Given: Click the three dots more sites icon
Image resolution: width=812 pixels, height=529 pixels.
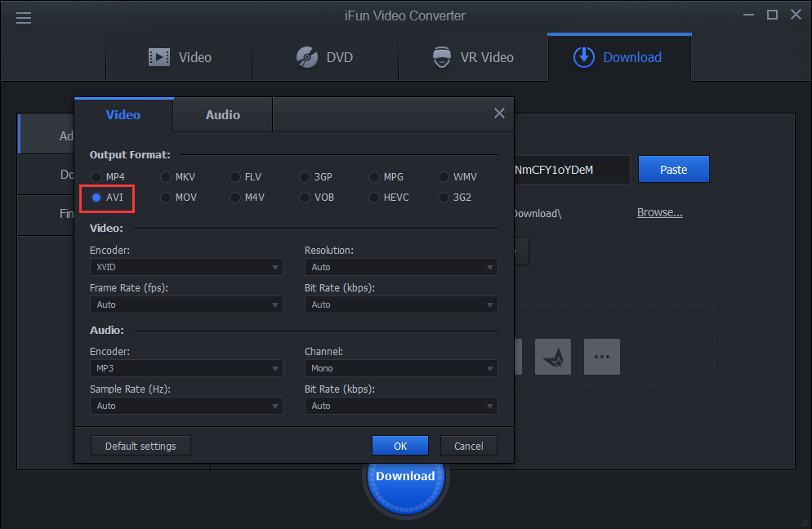Looking at the screenshot, I should click(602, 357).
